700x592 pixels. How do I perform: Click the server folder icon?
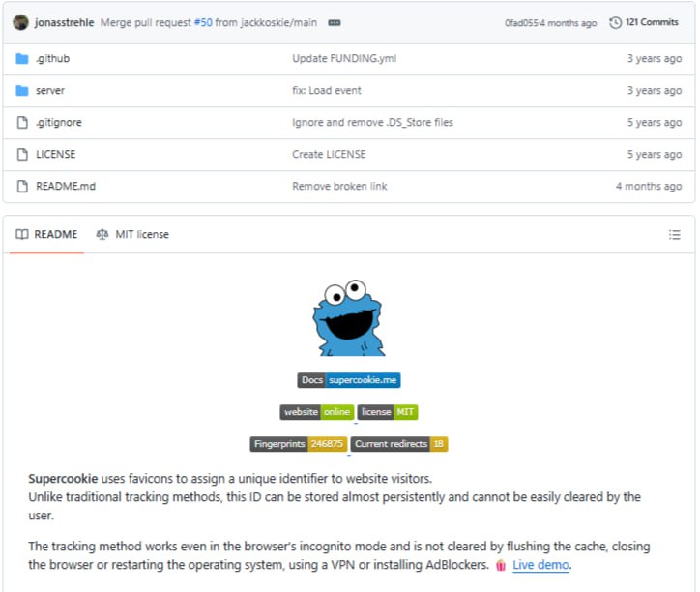coord(22,90)
